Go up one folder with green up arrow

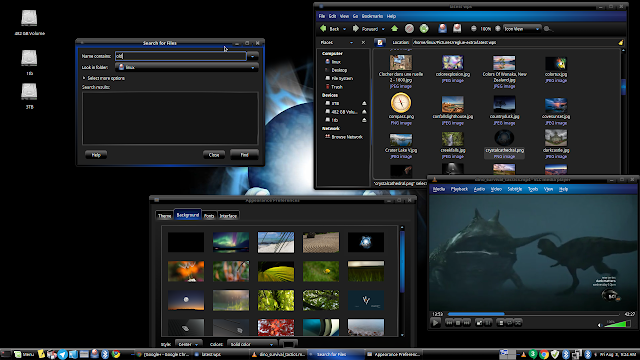394,29
